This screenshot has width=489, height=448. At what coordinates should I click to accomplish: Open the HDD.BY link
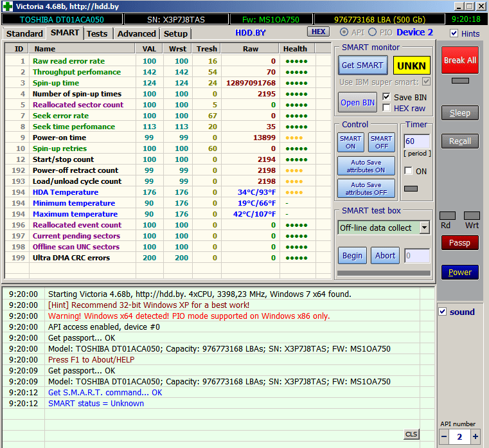coord(250,33)
